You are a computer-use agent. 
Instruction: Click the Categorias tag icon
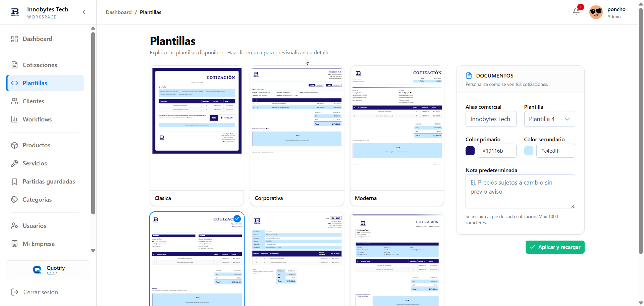(14, 200)
